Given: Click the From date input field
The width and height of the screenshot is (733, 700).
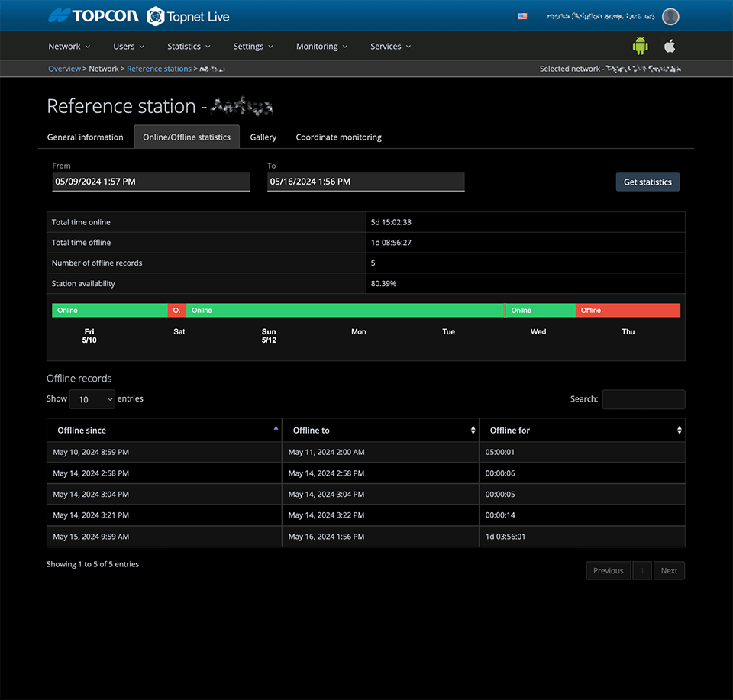Looking at the screenshot, I should pos(150,182).
